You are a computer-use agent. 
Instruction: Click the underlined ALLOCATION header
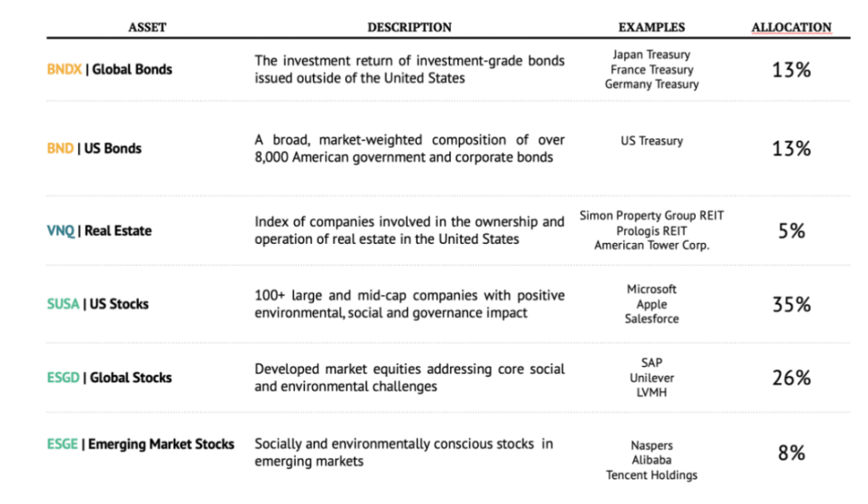[x=791, y=27]
